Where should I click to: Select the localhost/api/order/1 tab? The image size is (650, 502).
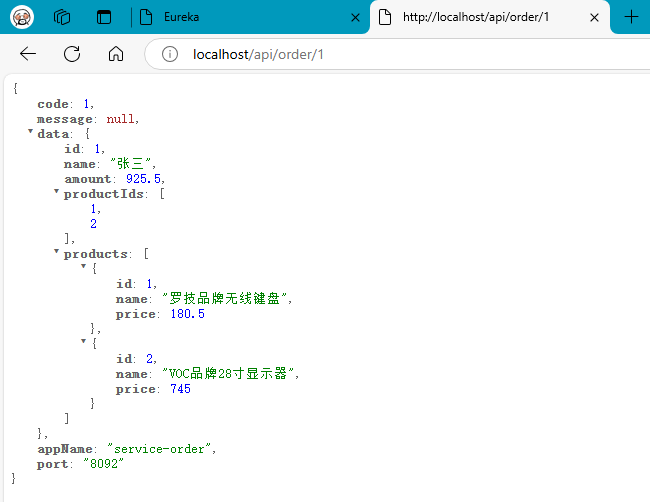pos(480,18)
